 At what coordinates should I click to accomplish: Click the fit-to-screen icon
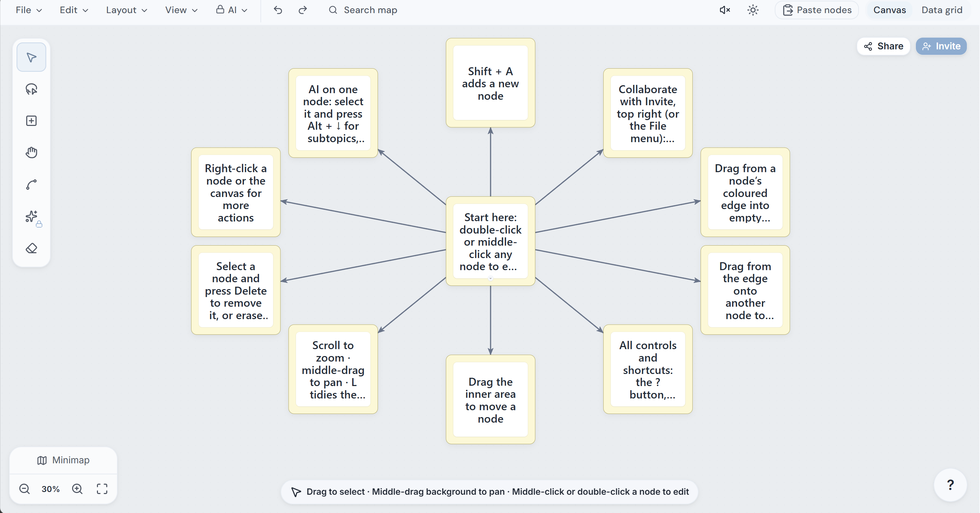[x=102, y=489]
